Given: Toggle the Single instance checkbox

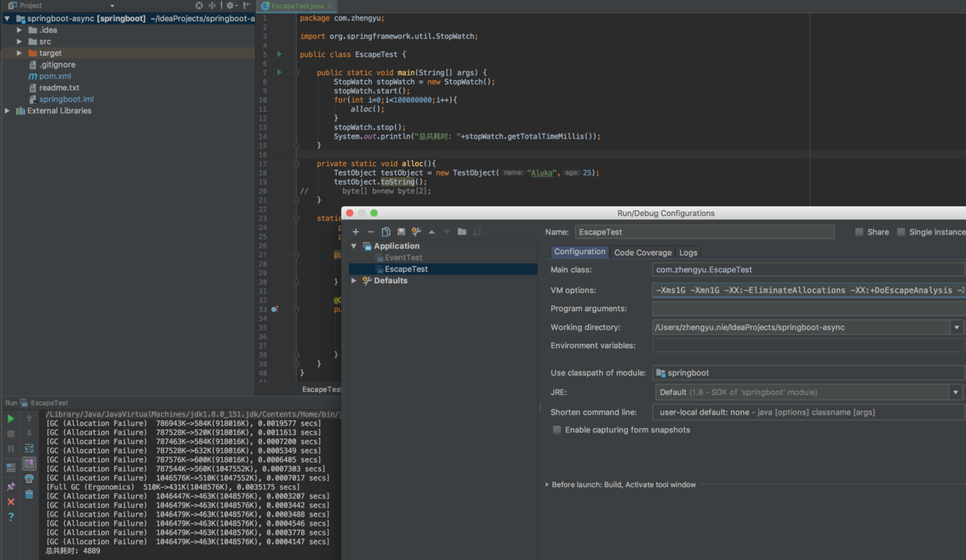Looking at the screenshot, I should coord(901,232).
